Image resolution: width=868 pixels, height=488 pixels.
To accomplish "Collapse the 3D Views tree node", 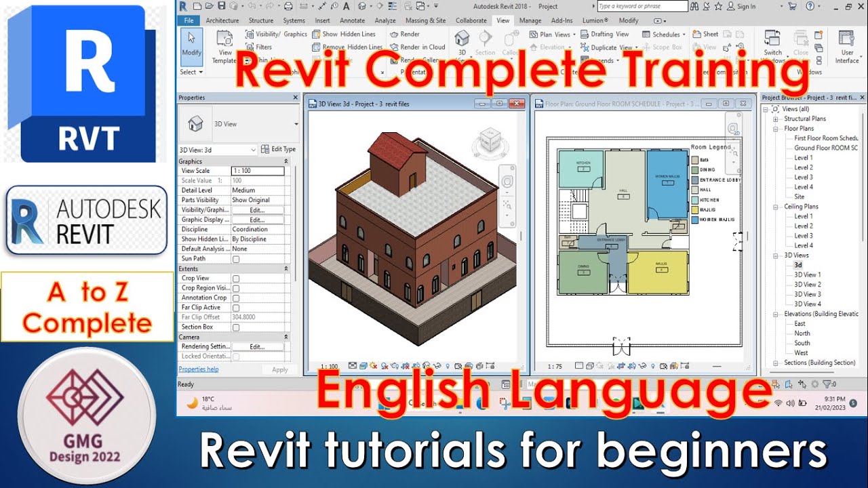I will [x=776, y=256].
